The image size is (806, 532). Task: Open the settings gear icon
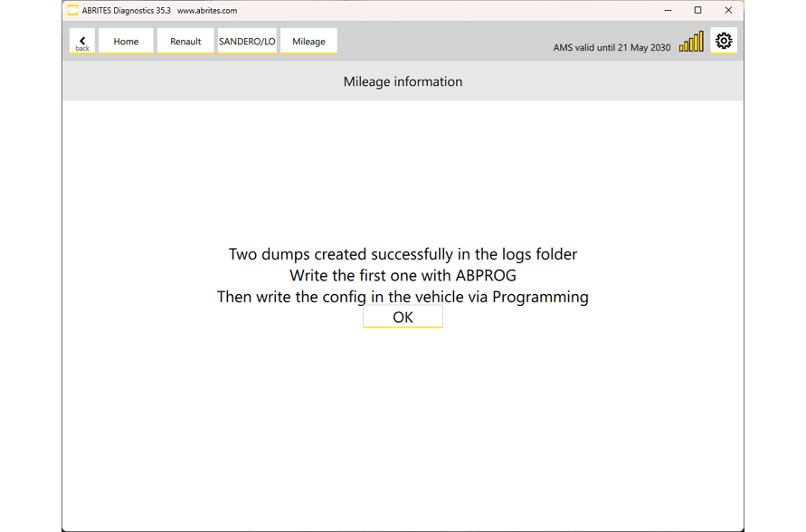pyautogui.click(x=724, y=41)
